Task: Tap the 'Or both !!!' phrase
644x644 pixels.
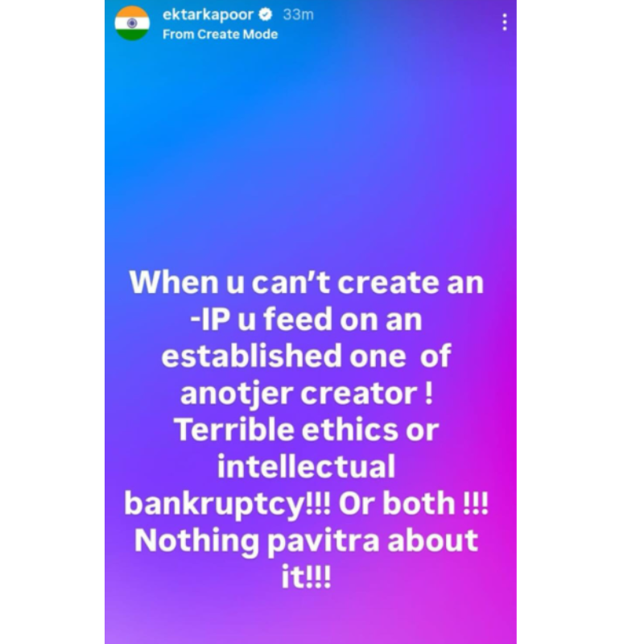Action: pos(414,503)
